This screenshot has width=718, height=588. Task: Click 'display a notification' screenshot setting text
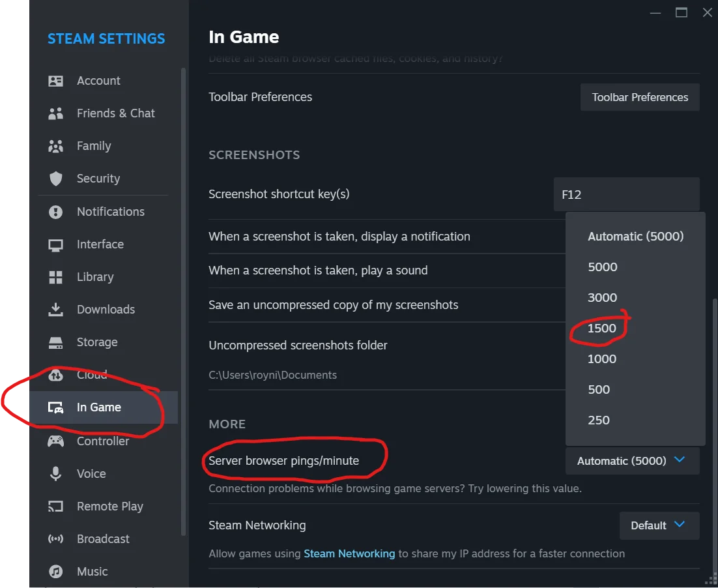(x=339, y=237)
